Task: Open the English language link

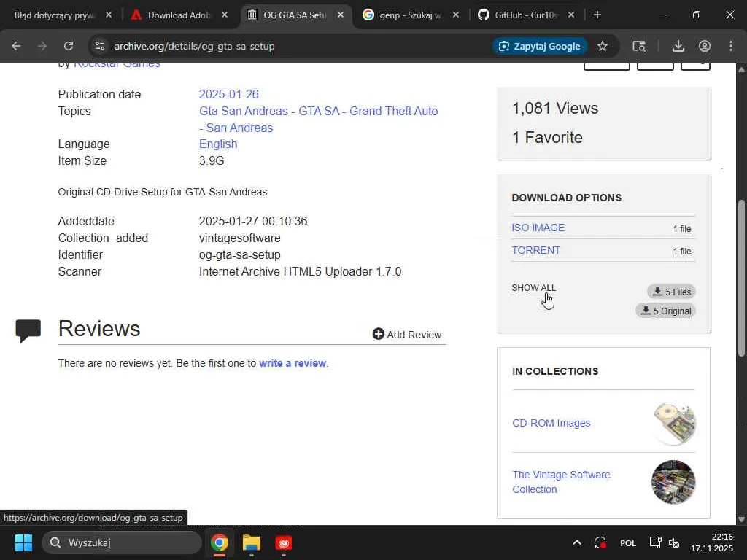Action: [x=217, y=144]
